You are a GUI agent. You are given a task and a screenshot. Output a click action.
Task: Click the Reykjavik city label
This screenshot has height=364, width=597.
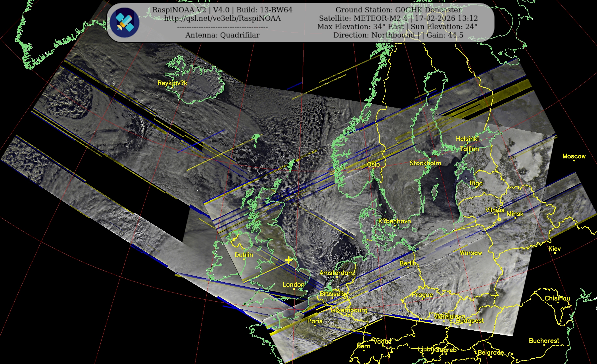click(172, 83)
